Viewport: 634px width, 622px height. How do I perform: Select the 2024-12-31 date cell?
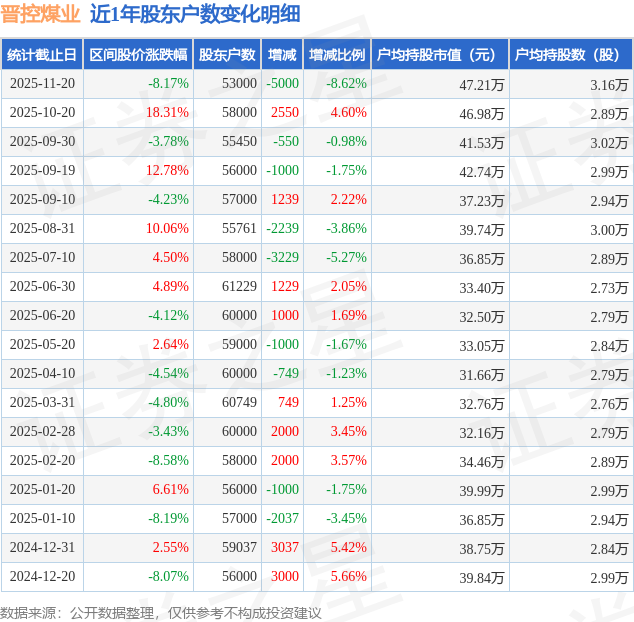pos(41,548)
